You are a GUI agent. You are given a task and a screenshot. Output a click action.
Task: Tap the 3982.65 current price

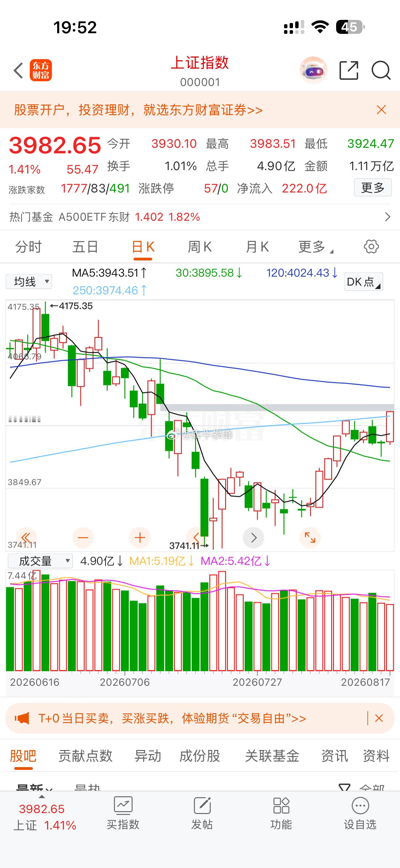(55, 146)
